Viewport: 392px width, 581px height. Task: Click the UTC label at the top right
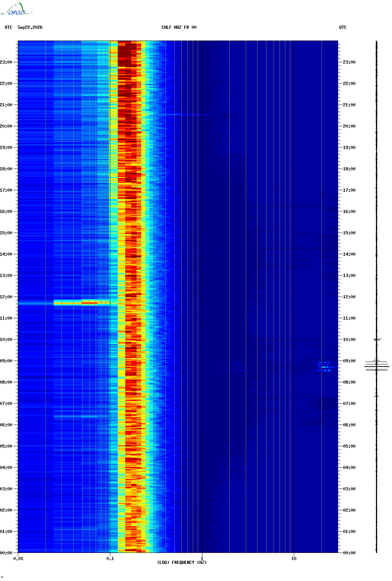pos(343,27)
